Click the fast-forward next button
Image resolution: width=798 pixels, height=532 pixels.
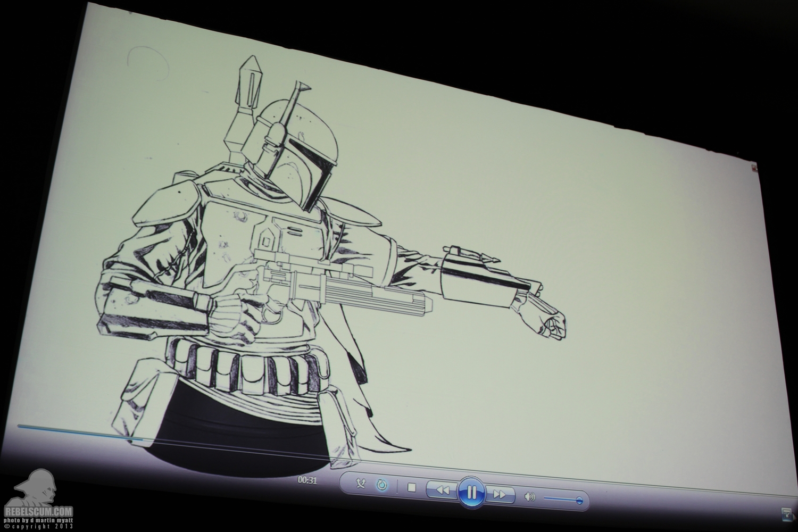click(x=500, y=495)
